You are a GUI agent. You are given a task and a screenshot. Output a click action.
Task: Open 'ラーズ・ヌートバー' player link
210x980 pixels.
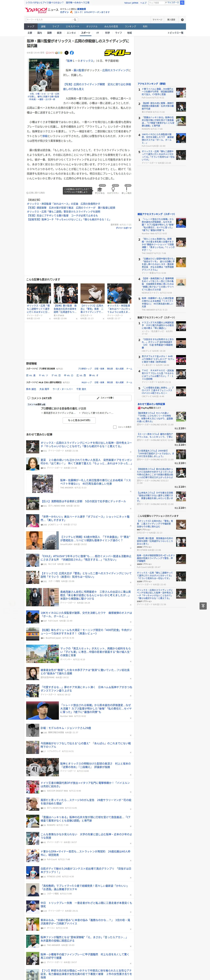63,389
